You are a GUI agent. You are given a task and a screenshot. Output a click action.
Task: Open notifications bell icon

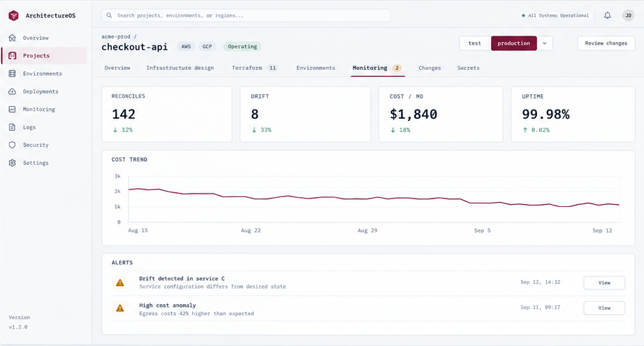pos(608,15)
